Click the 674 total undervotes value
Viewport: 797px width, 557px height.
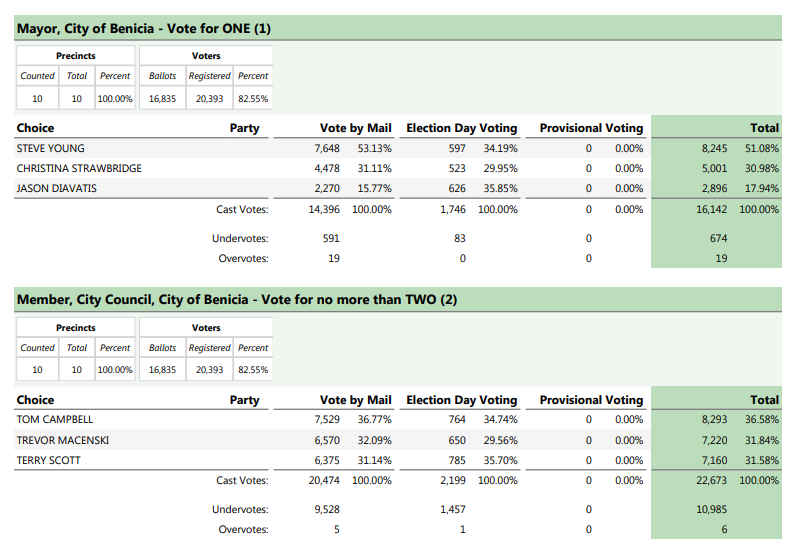(718, 238)
